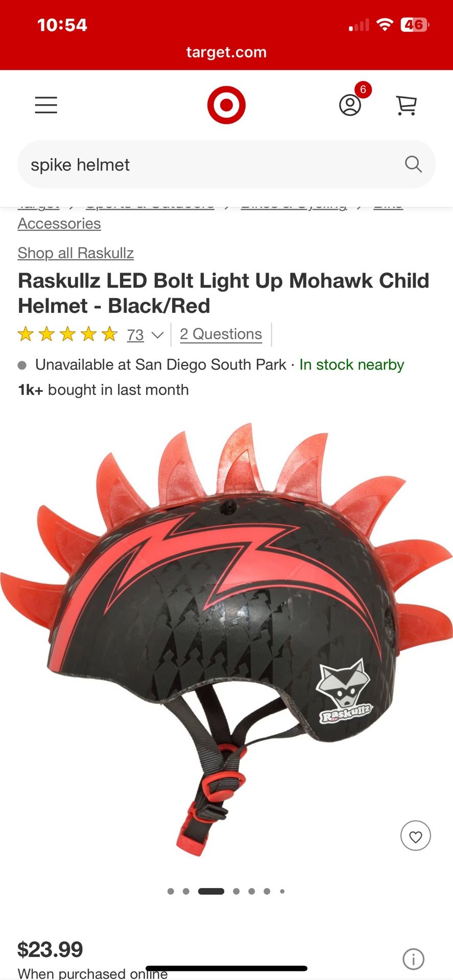Open the hamburger navigation menu

(46, 105)
